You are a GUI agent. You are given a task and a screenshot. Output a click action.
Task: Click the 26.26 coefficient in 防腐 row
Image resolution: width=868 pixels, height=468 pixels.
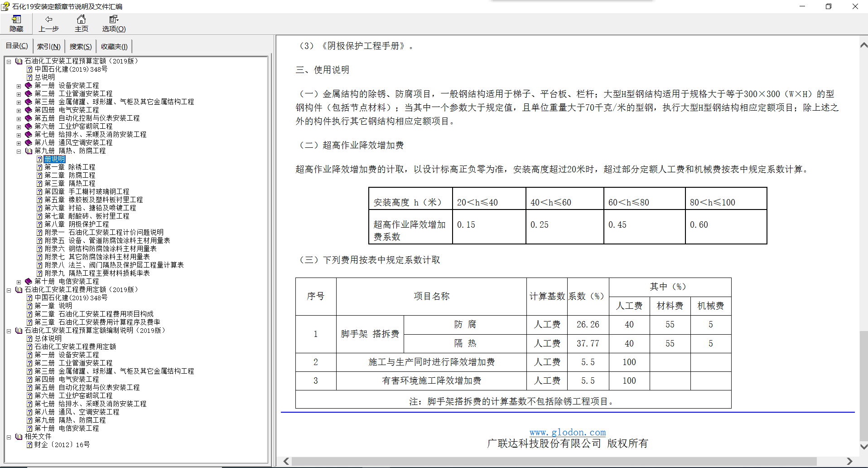(x=588, y=325)
